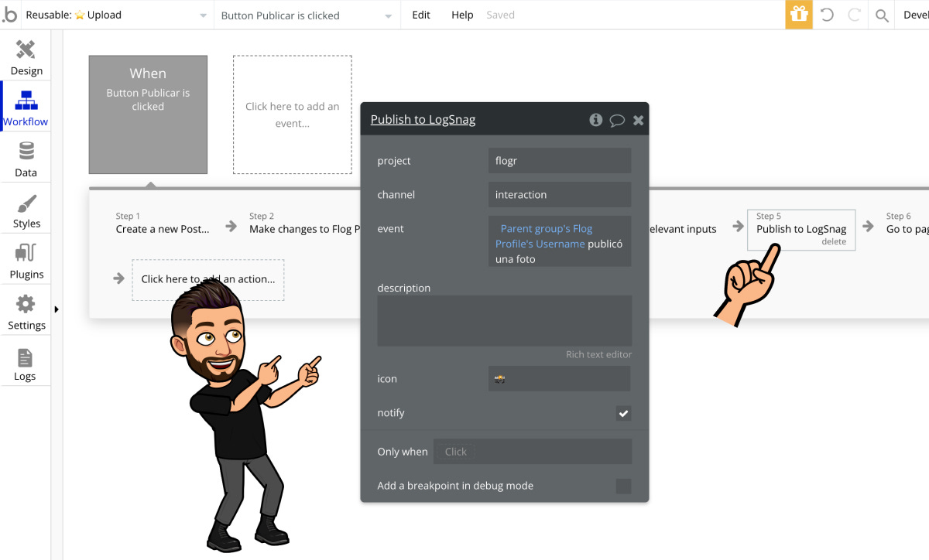Enable breakpoint in debug mode checkbox
This screenshot has height=560, width=929.
(x=623, y=486)
